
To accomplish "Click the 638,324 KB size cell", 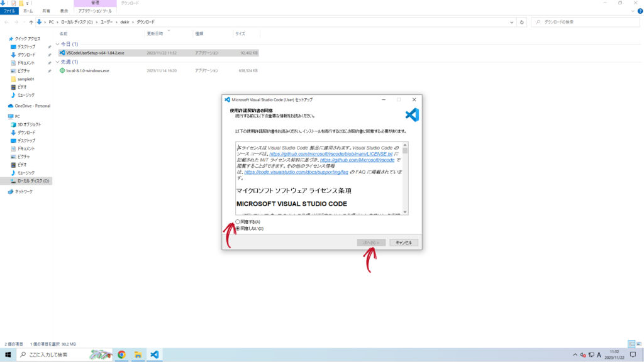I will point(248,70).
